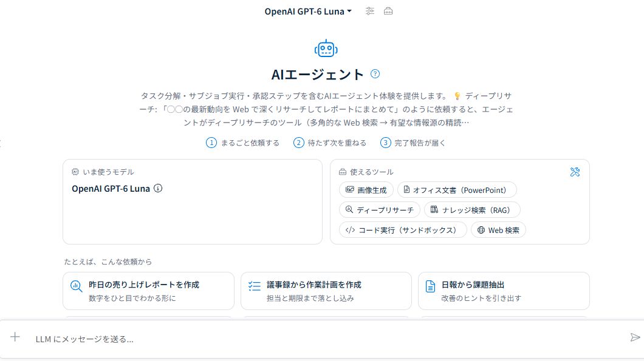This screenshot has height=361, width=644.
Task: Open the 昨日の売り上げレポートを作成 example card
Action: coord(148,291)
